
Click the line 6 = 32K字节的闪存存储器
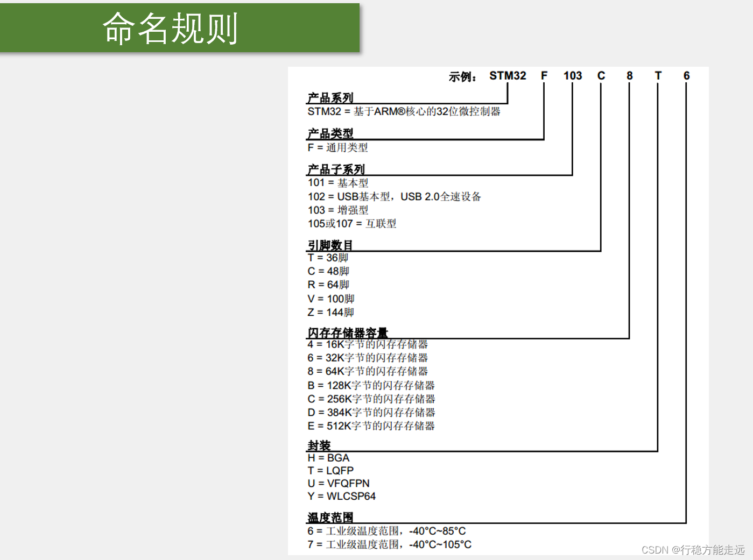[368, 358]
